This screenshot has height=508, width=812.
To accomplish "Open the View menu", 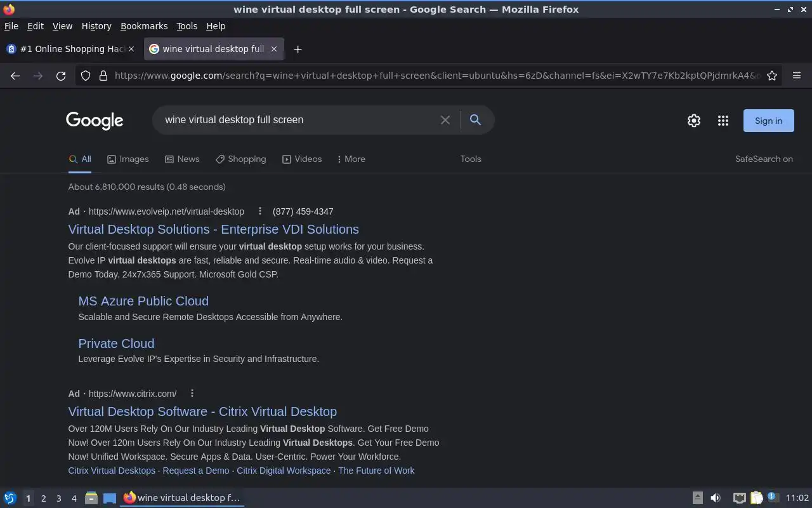I will [x=62, y=26].
